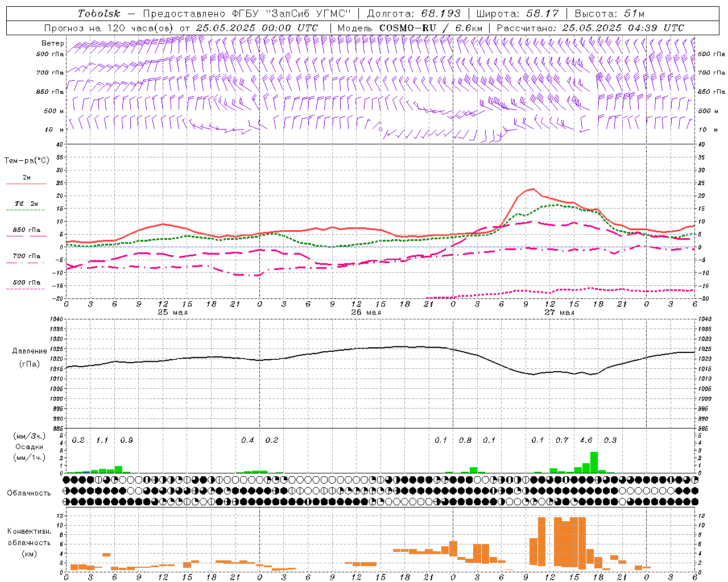Click the '26 мая' date label

click(366, 313)
